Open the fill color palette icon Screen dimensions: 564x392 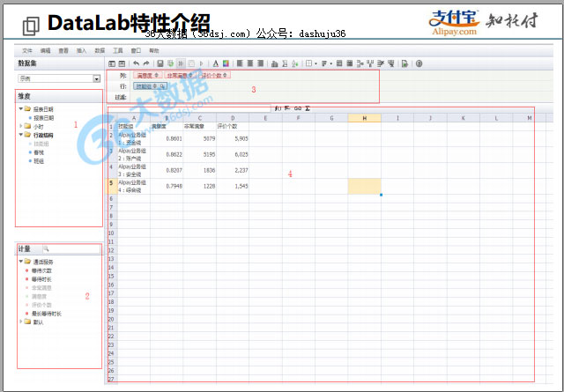tap(226, 63)
